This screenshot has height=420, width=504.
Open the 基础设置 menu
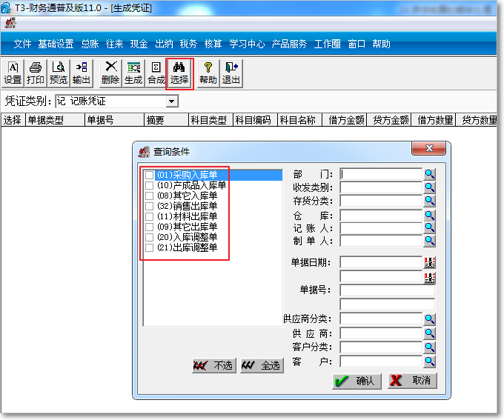point(56,44)
